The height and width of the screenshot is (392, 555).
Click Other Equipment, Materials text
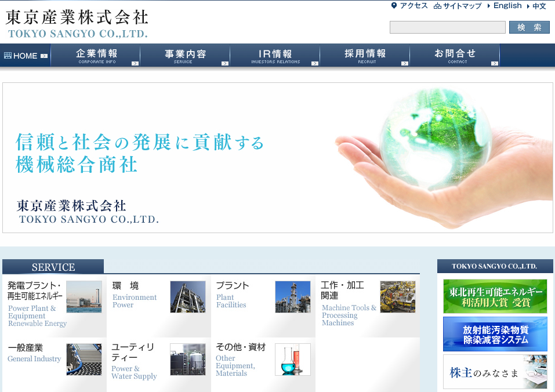235,366
